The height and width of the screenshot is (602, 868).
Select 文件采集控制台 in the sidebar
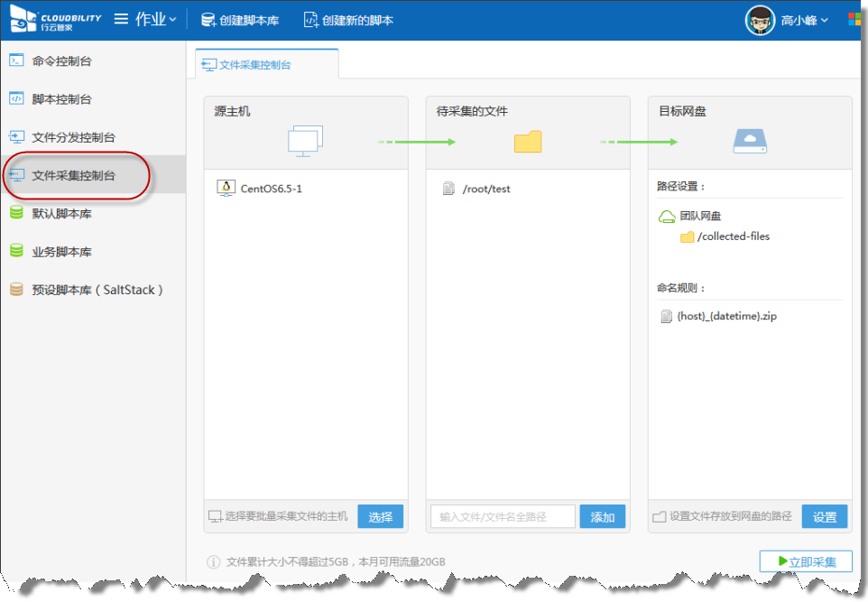pyautogui.click(x=73, y=175)
